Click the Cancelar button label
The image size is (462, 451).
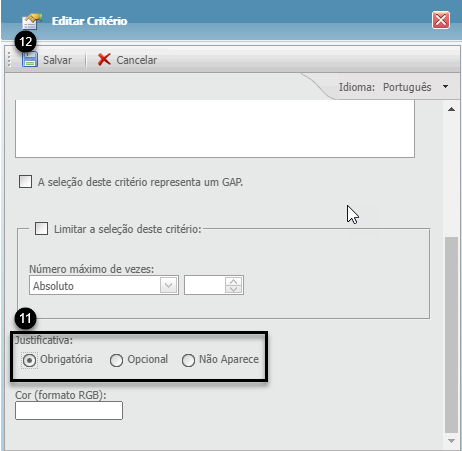[137, 60]
